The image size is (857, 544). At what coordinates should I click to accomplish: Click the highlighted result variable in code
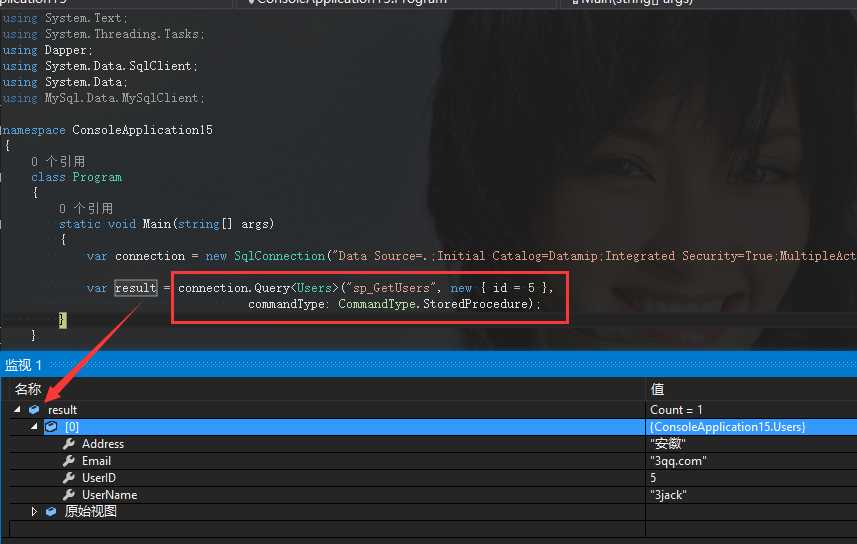135,288
